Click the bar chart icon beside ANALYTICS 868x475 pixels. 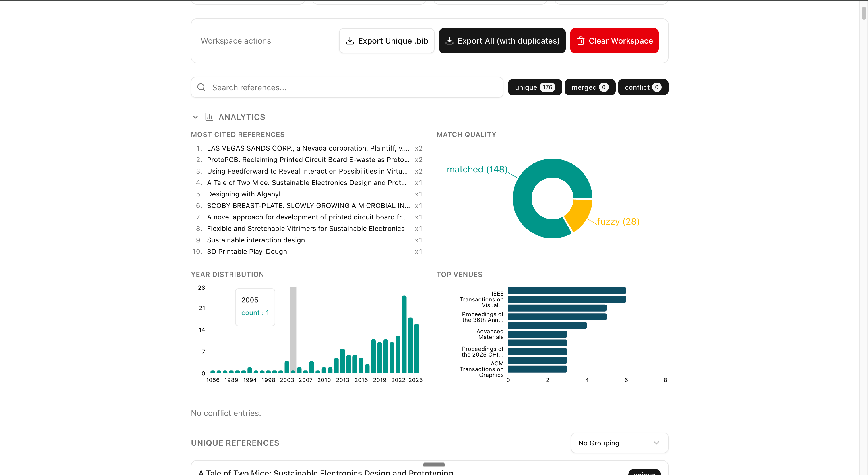209,117
